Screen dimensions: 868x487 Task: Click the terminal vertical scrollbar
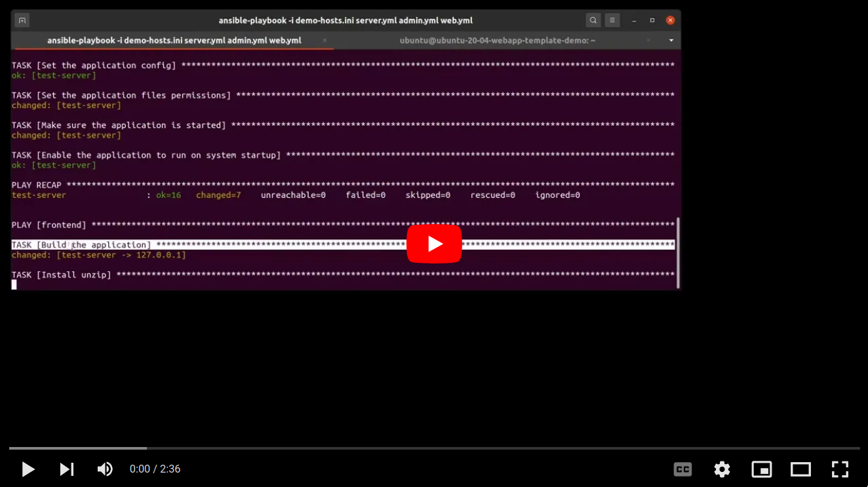tap(678, 252)
